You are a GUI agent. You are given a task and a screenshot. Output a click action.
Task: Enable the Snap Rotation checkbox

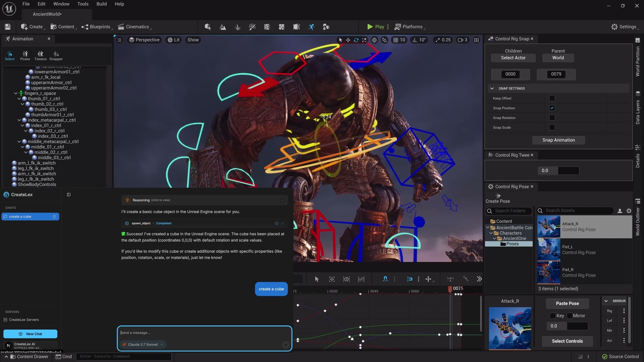tap(552, 118)
